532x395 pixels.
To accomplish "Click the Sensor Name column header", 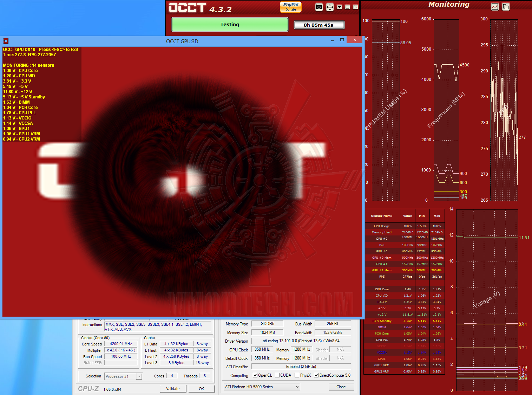I will tap(382, 216).
